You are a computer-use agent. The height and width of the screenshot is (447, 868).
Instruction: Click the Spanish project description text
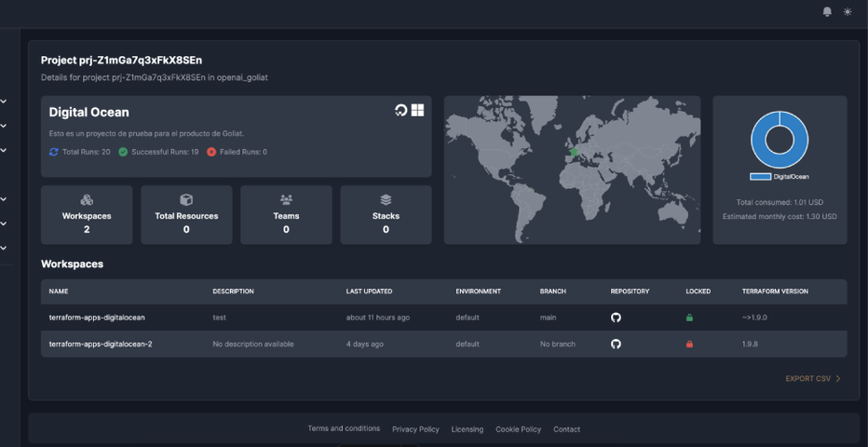(x=146, y=133)
